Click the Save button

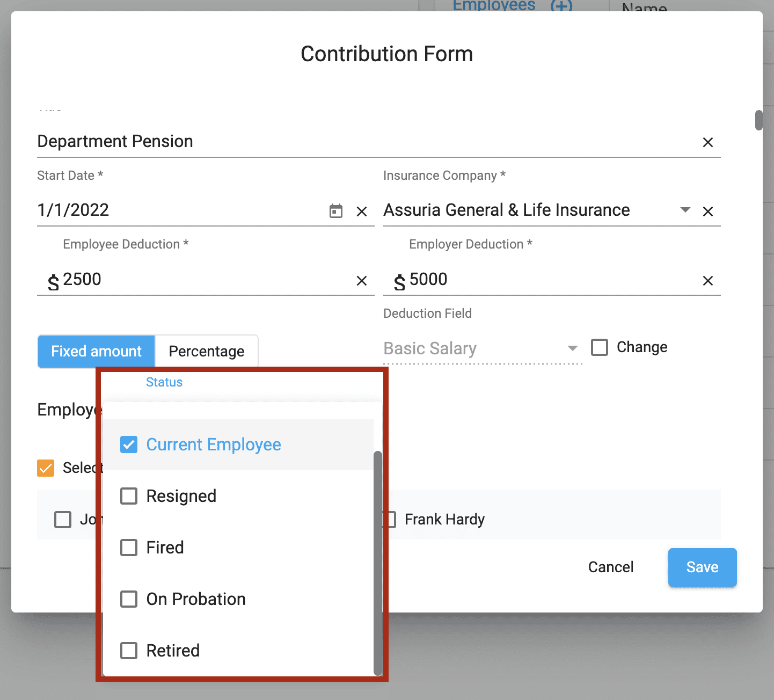(702, 567)
